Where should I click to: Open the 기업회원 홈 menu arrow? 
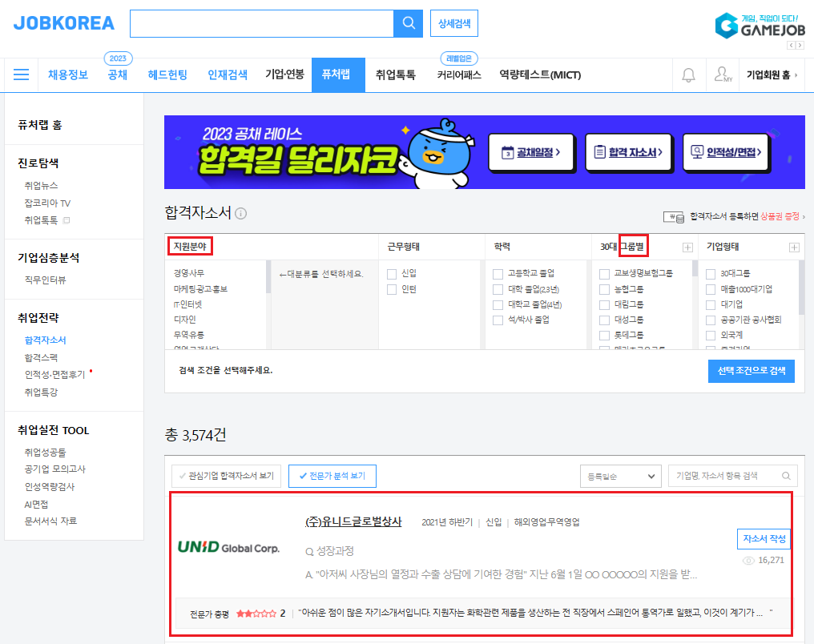796,75
